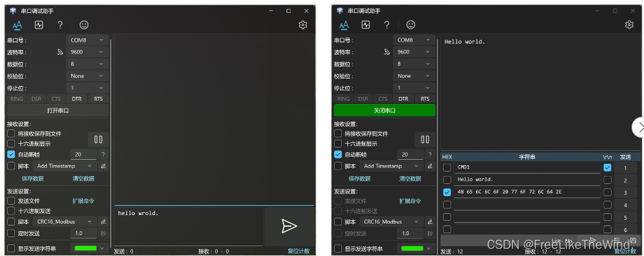Uncheck the HEX box for row 48 65 6C
Image resolution: width=644 pixels, height=256 pixels.
(x=447, y=192)
